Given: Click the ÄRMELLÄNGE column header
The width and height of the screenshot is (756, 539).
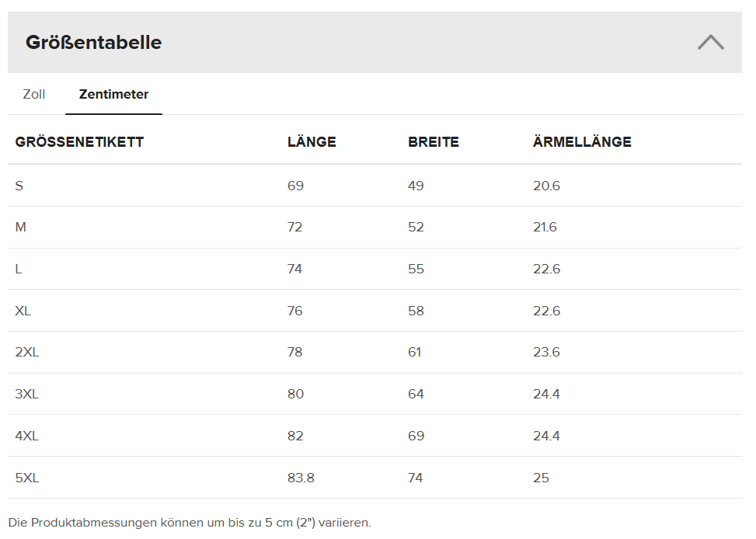Looking at the screenshot, I should [582, 142].
